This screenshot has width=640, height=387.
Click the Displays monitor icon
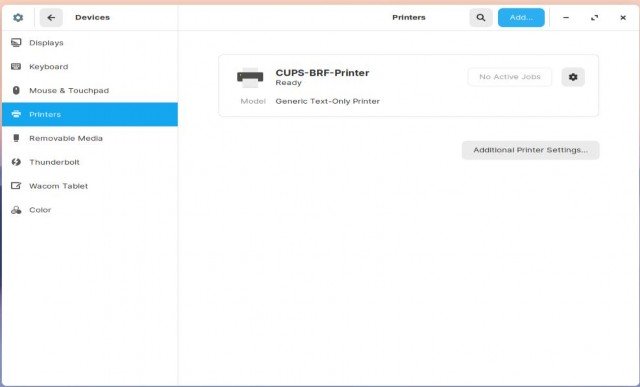tap(16, 42)
